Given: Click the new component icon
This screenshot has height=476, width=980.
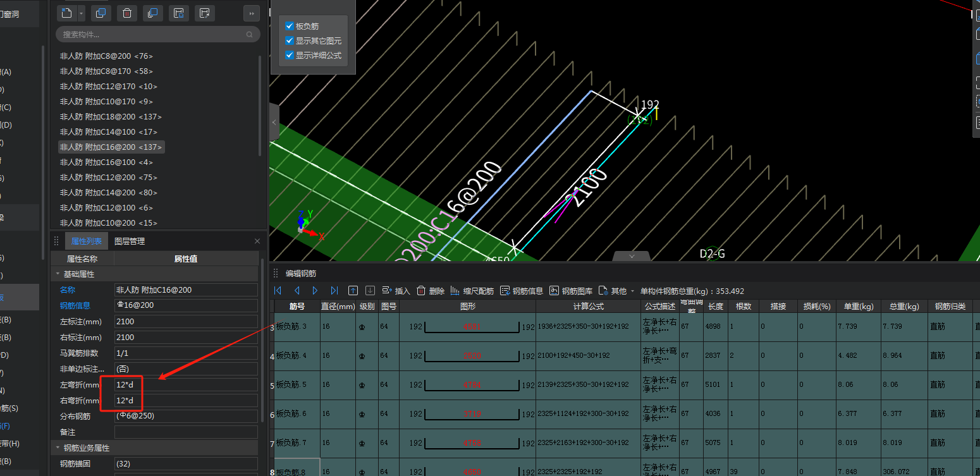Looking at the screenshot, I should [x=67, y=13].
